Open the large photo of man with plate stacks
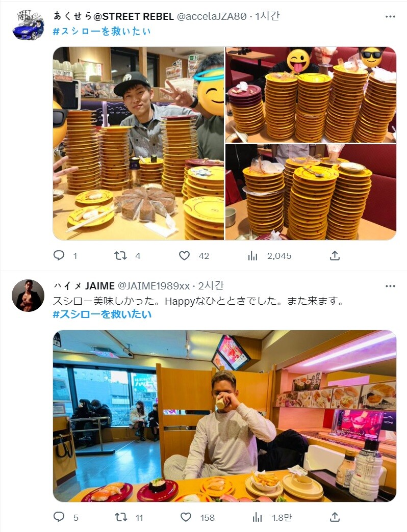 tap(139, 144)
